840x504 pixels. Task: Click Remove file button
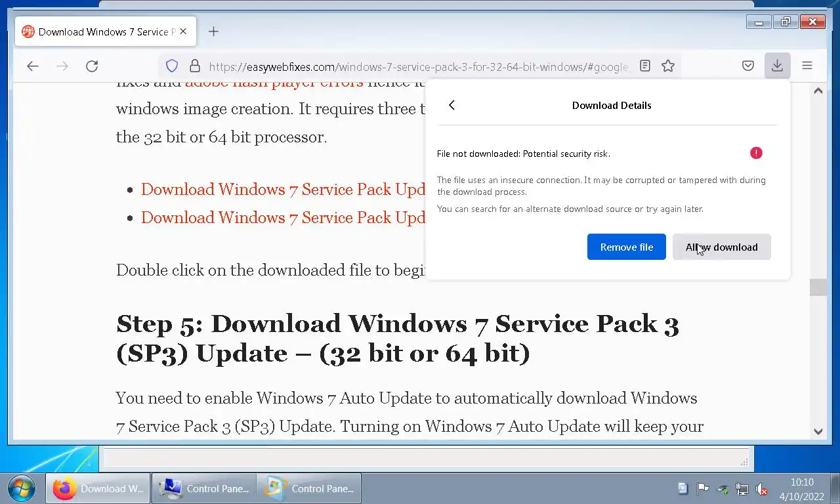tap(627, 247)
